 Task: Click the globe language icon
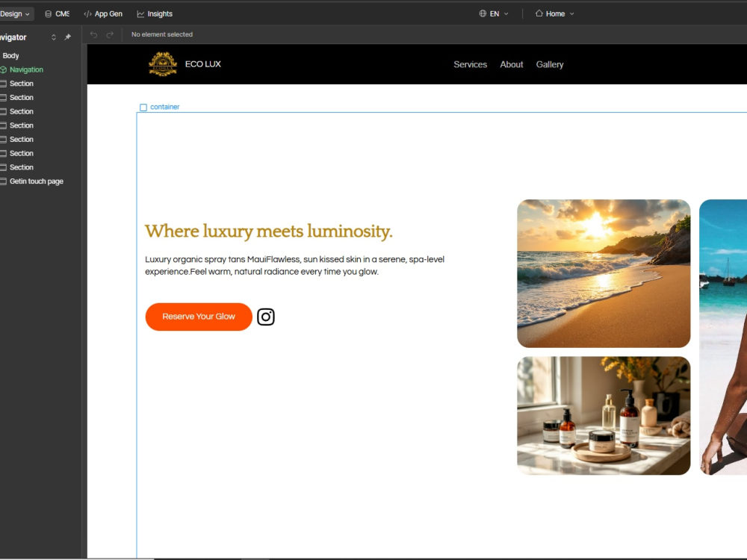(483, 13)
